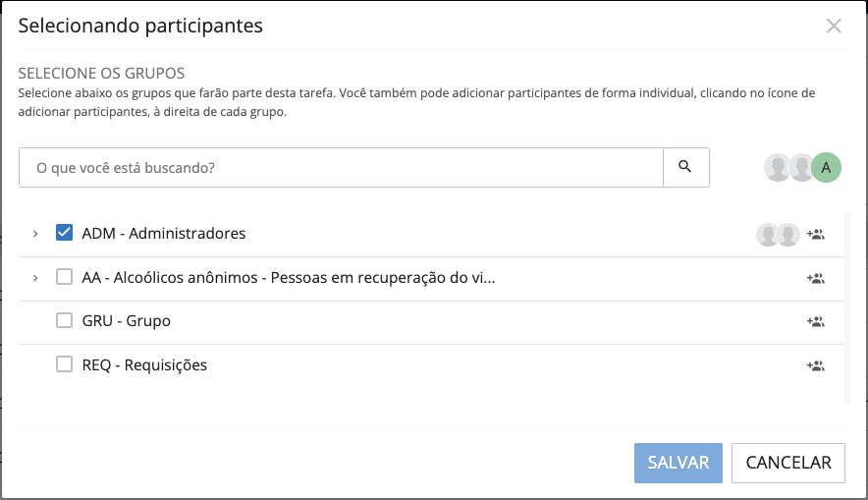Expand the ADM - Administradores group

(35, 234)
